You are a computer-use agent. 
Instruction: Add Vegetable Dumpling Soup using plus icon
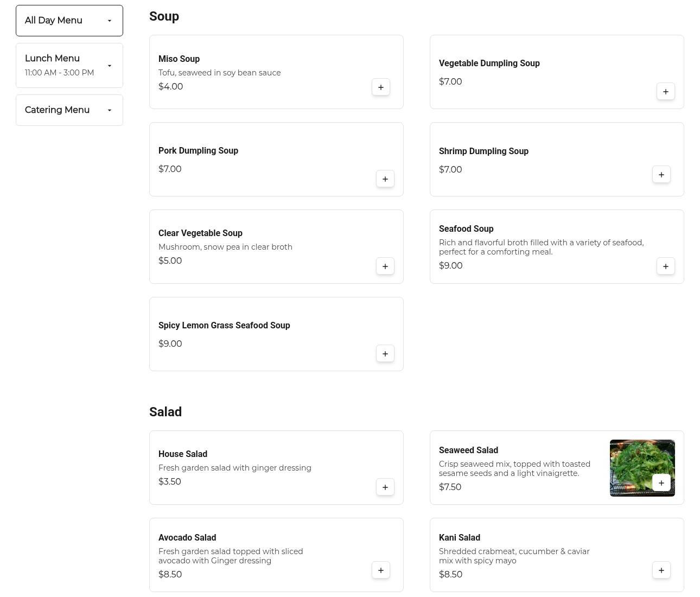[665, 91]
